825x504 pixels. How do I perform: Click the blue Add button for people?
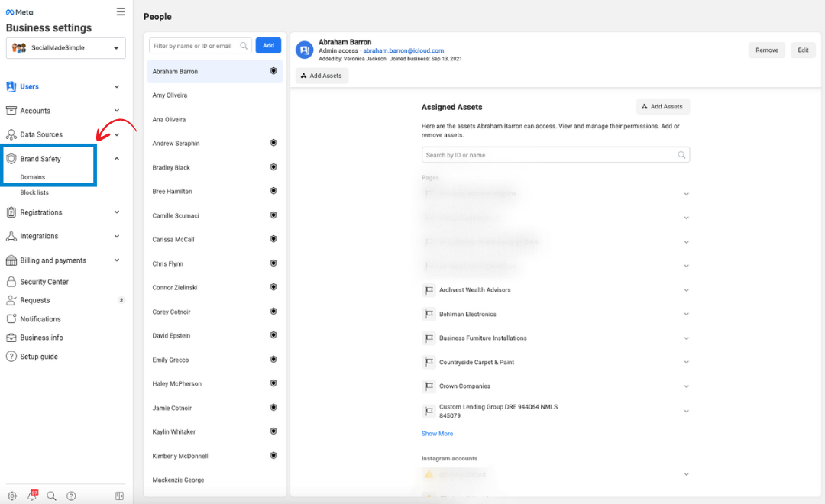[268, 46]
